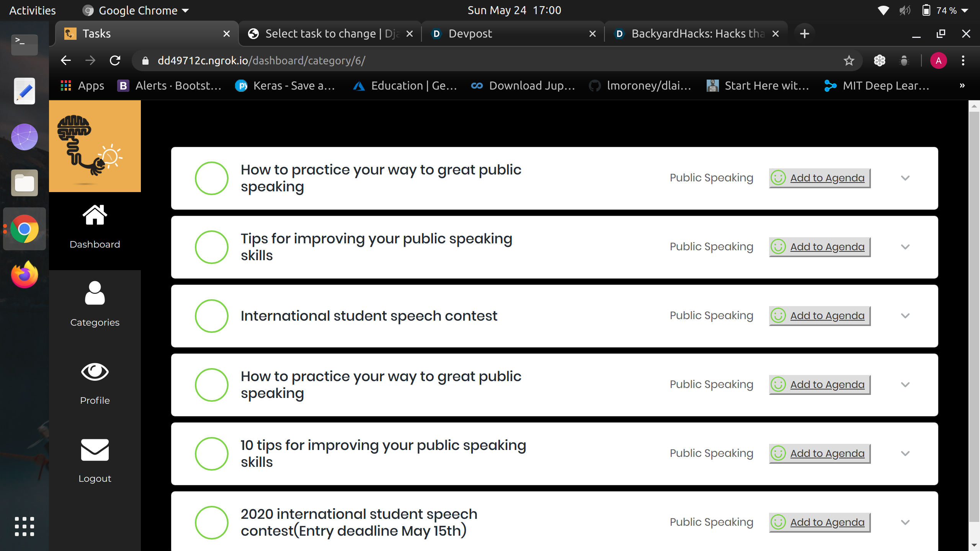The image size is (980, 551).
Task: Expand the first 'How to practice' task chevron
Action: coord(905,178)
